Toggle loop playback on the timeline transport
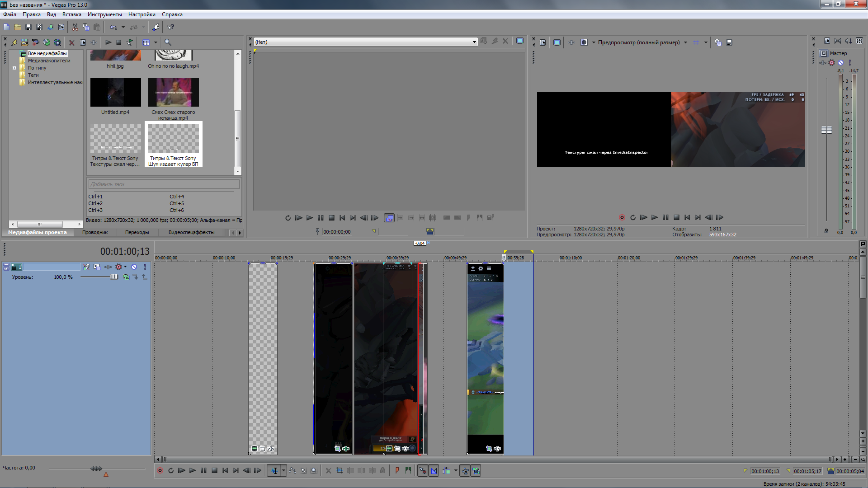The height and width of the screenshot is (488, 868). [171, 471]
